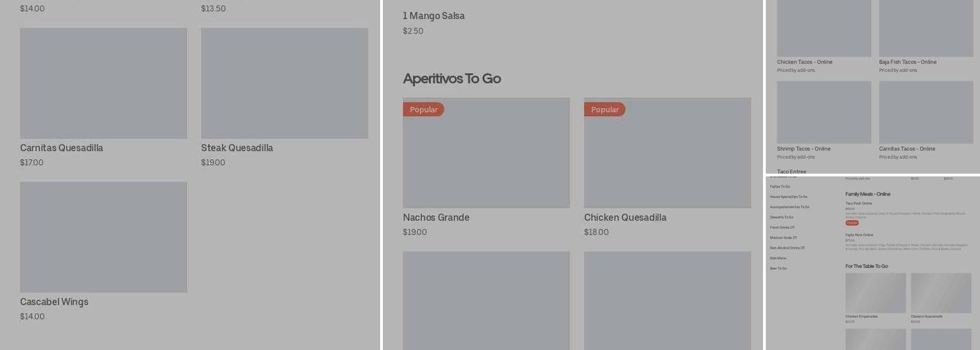Screen dimensions: 980x350
Task: Click the Cascabel Wings image
Action: coord(103,237)
